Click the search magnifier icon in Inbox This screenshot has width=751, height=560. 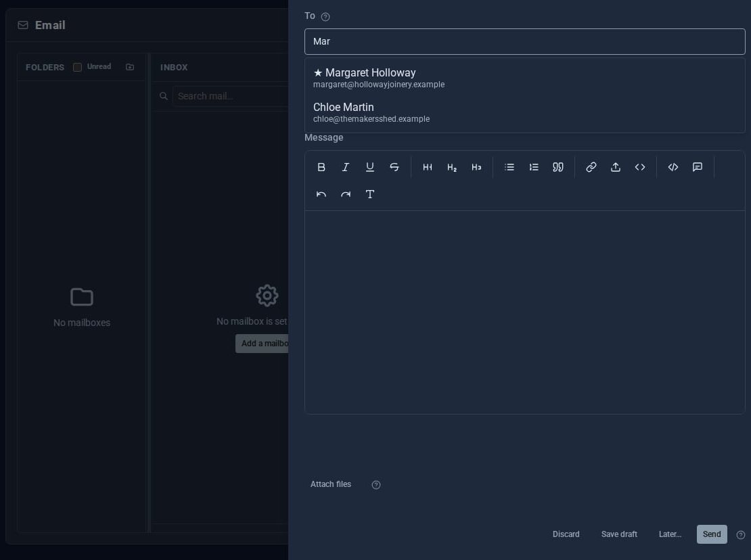click(164, 96)
